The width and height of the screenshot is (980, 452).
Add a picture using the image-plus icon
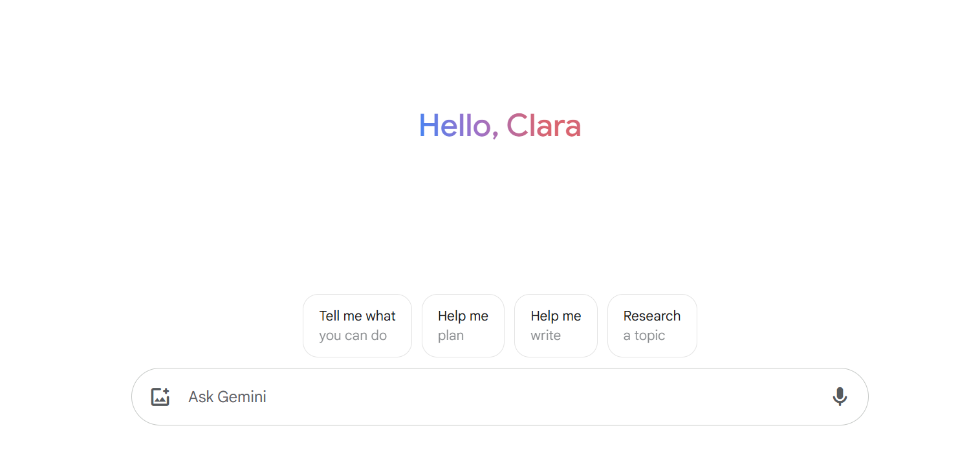click(160, 397)
